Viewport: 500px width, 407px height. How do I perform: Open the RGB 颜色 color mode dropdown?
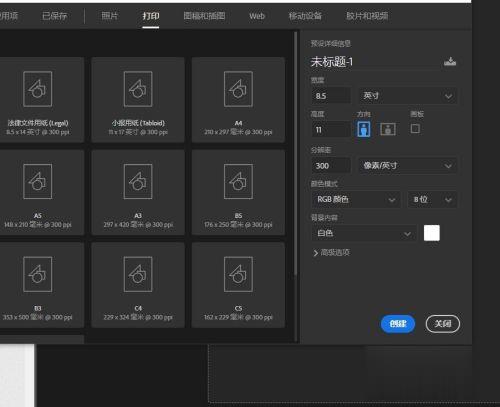356,200
